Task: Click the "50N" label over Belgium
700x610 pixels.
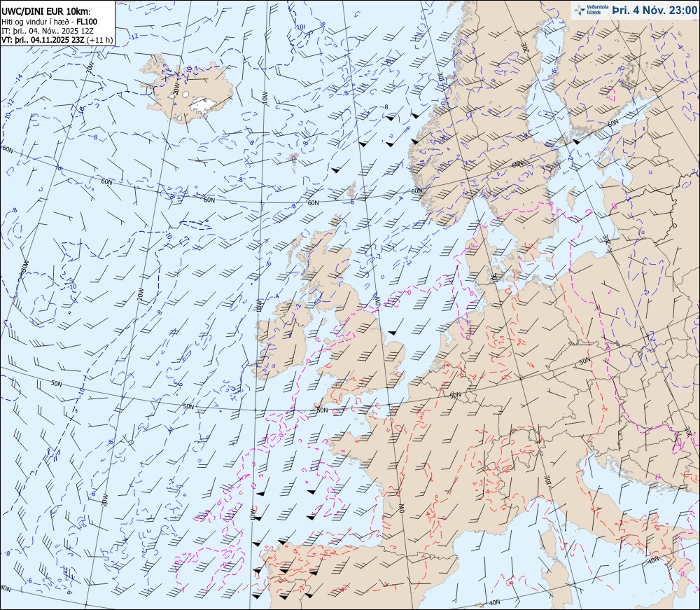Action: pyautogui.click(x=455, y=395)
